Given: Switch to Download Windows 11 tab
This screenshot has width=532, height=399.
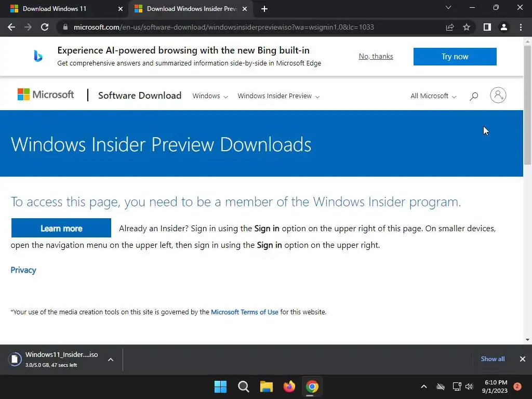Looking at the screenshot, I should pyautogui.click(x=64, y=9).
